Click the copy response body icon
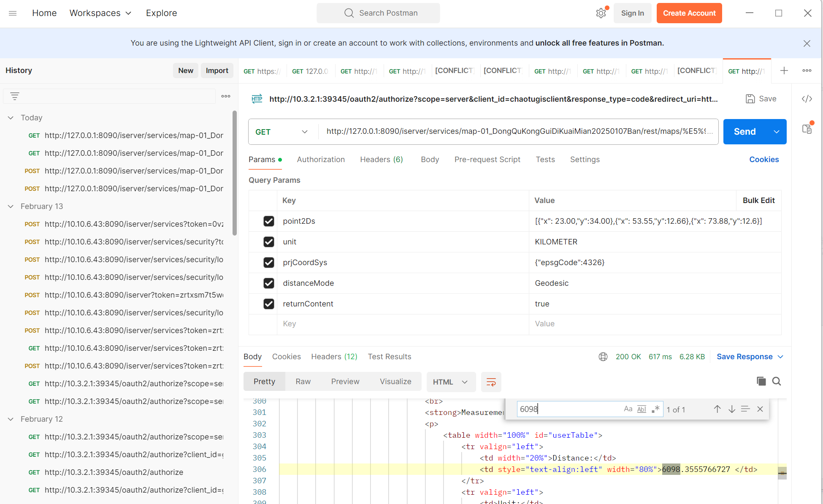This screenshot has width=823, height=504. click(x=761, y=381)
